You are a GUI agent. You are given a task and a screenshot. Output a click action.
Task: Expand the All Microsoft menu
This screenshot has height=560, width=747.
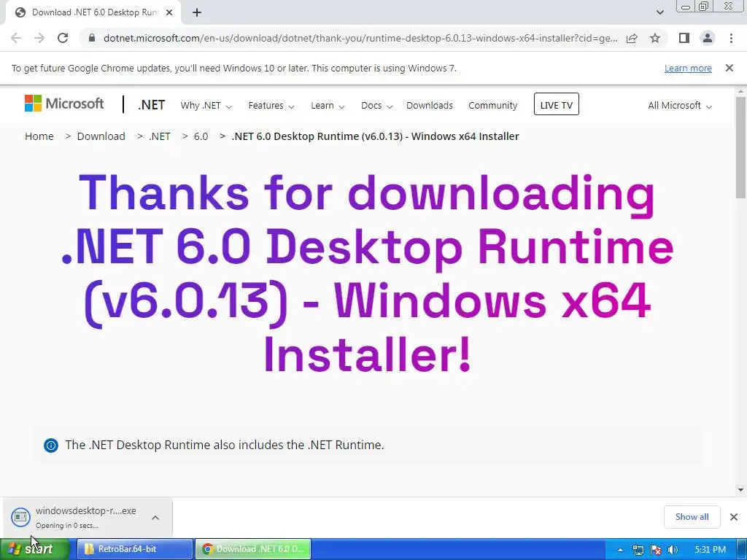coord(680,105)
